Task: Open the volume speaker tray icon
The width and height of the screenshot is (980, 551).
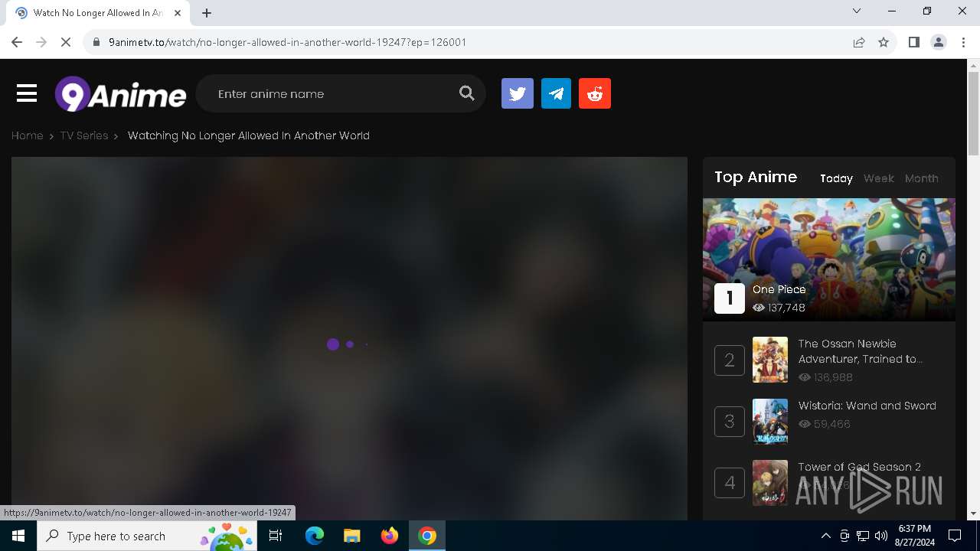Action: 881,536
